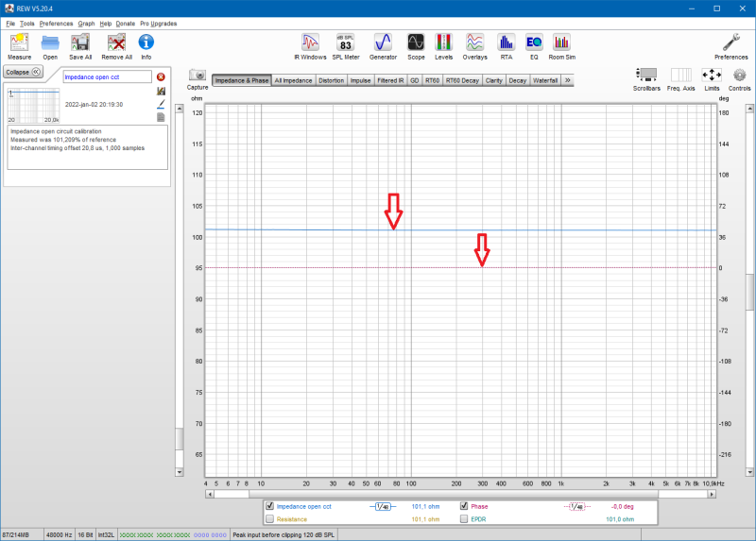Open graph Controls gear icon
The height and width of the screenshot is (541, 756).
pyautogui.click(x=739, y=75)
